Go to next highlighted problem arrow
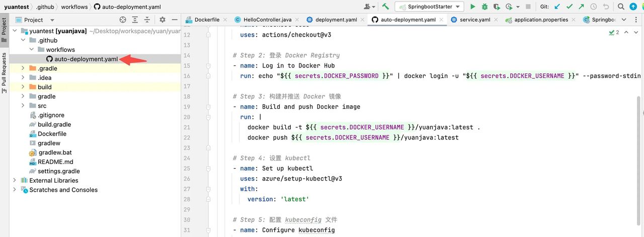644x237 pixels. tap(636, 32)
